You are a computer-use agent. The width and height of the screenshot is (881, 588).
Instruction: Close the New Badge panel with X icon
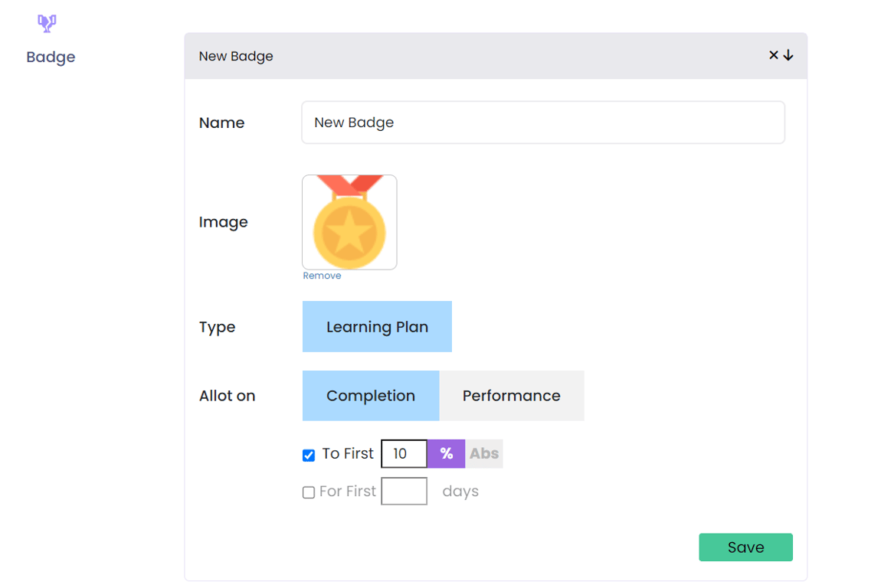click(x=773, y=55)
